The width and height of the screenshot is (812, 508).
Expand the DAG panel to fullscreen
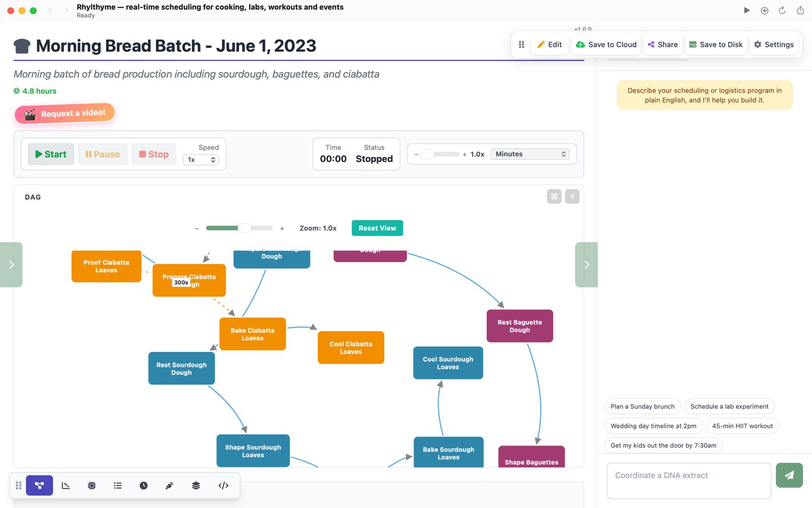554,197
